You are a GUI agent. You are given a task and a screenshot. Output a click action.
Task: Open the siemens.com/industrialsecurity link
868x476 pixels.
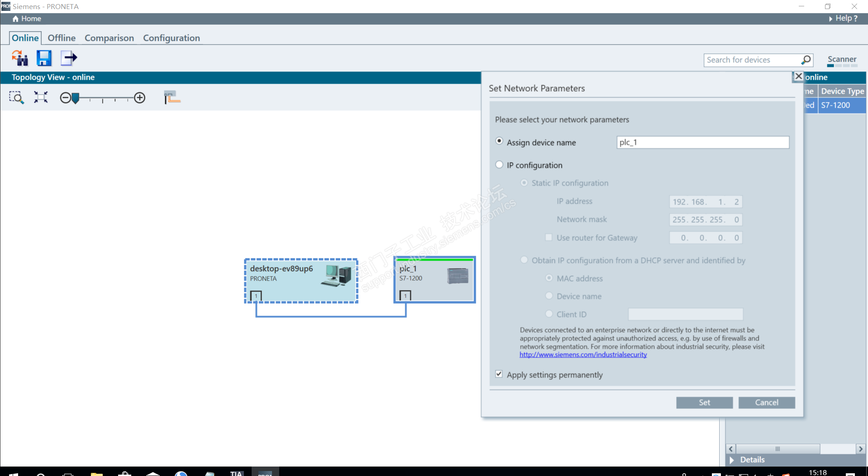point(583,355)
